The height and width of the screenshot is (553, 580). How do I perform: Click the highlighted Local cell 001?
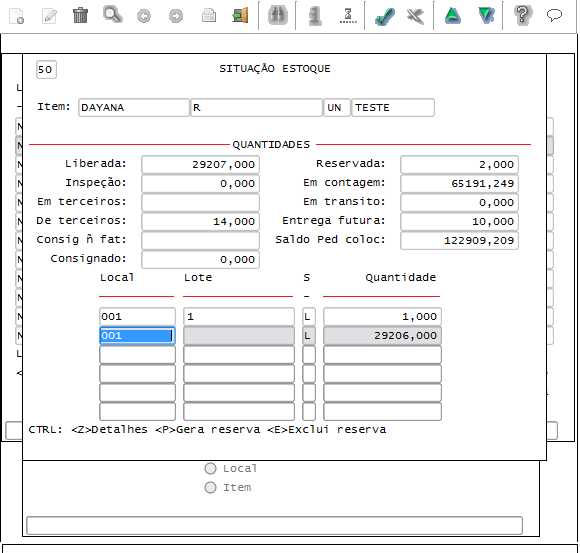tap(137, 335)
